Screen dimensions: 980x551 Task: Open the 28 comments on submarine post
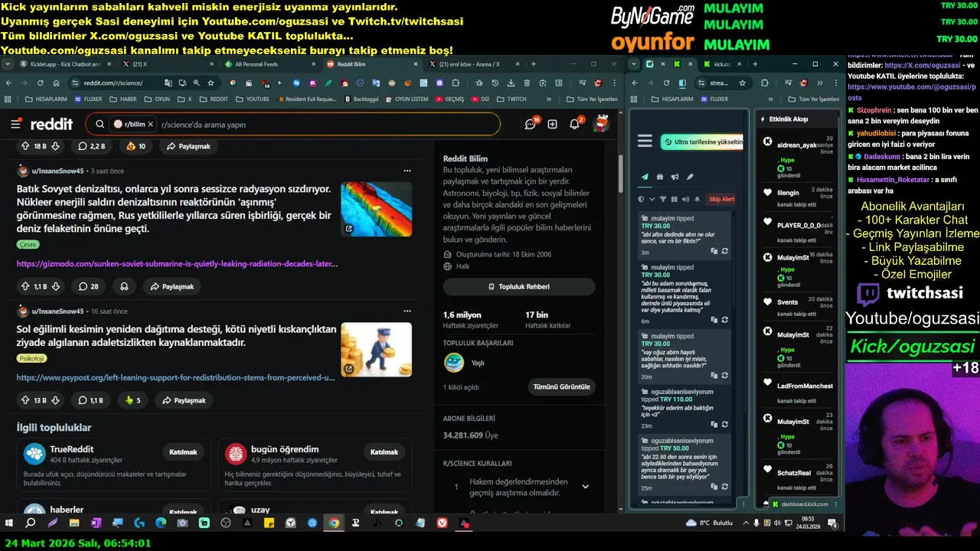tap(89, 286)
